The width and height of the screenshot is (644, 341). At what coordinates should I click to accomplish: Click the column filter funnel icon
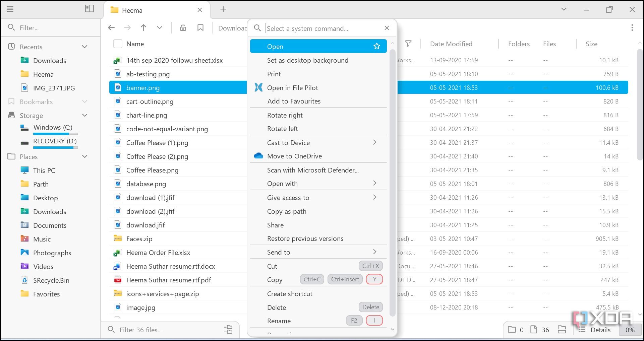click(x=408, y=44)
